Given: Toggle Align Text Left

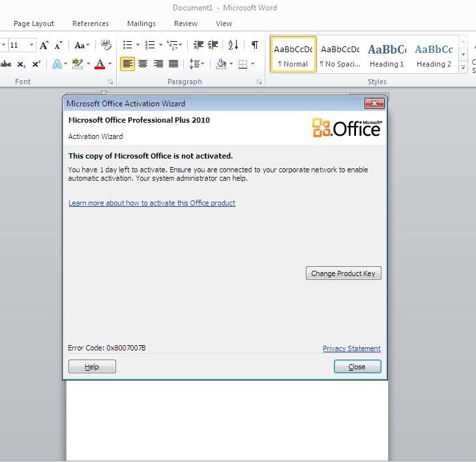Looking at the screenshot, I should (x=128, y=64).
